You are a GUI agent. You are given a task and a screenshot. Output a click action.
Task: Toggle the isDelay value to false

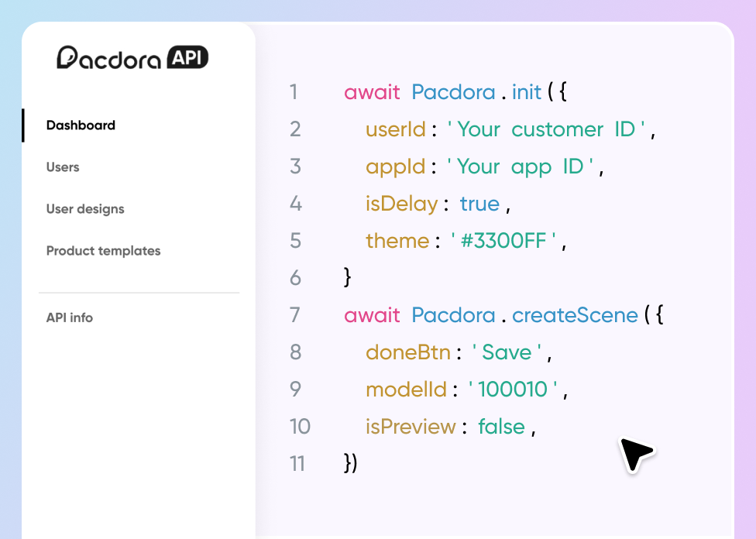pos(480,204)
